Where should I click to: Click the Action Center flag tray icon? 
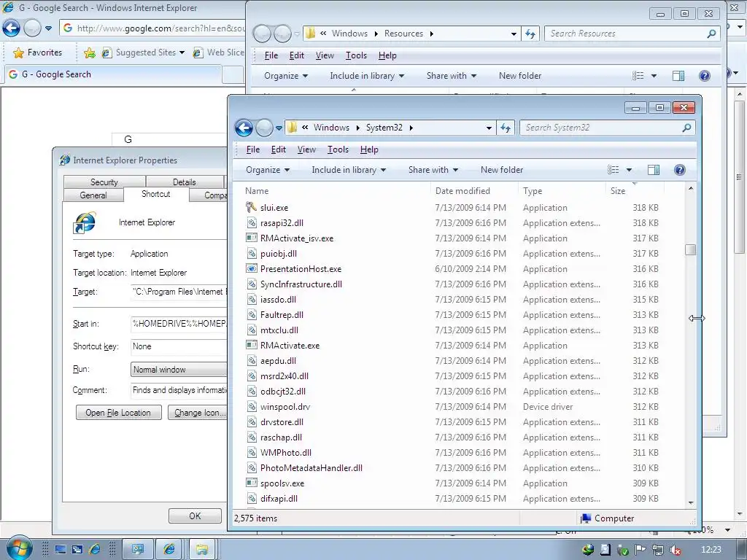point(640,550)
